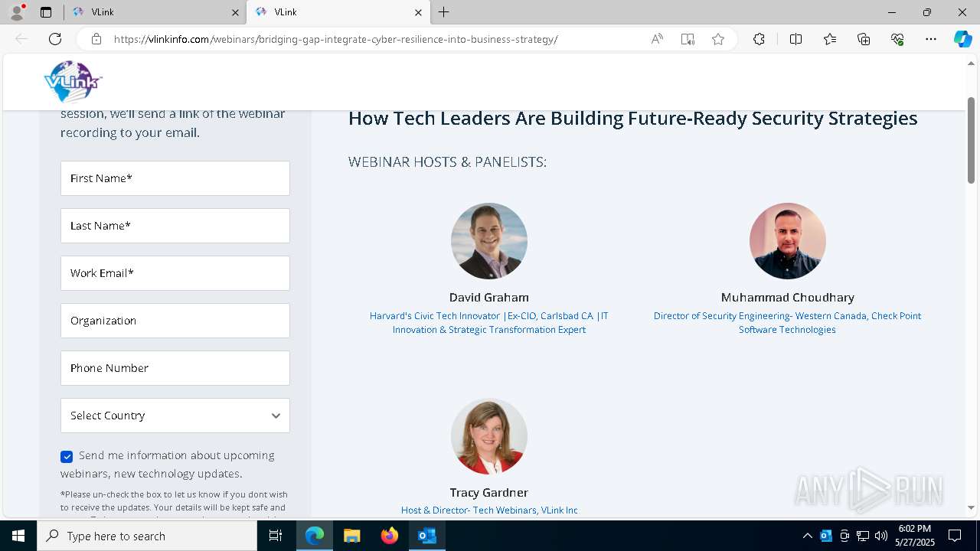Open Browser essentials heart icon

(x=897, y=39)
